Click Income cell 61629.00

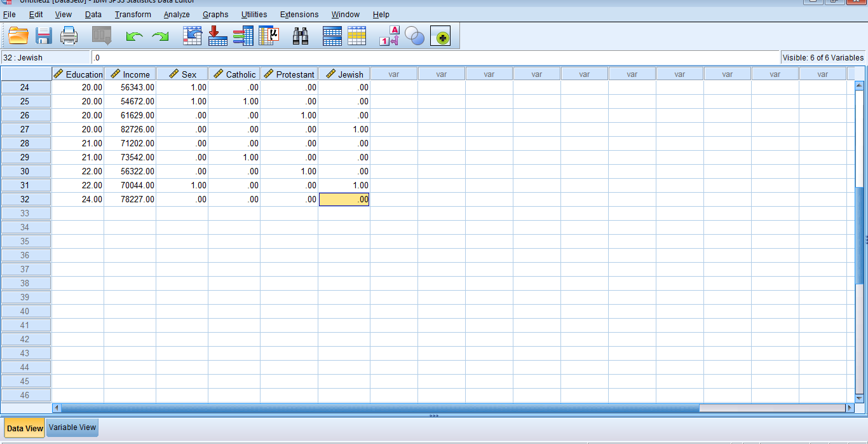click(x=130, y=115)
